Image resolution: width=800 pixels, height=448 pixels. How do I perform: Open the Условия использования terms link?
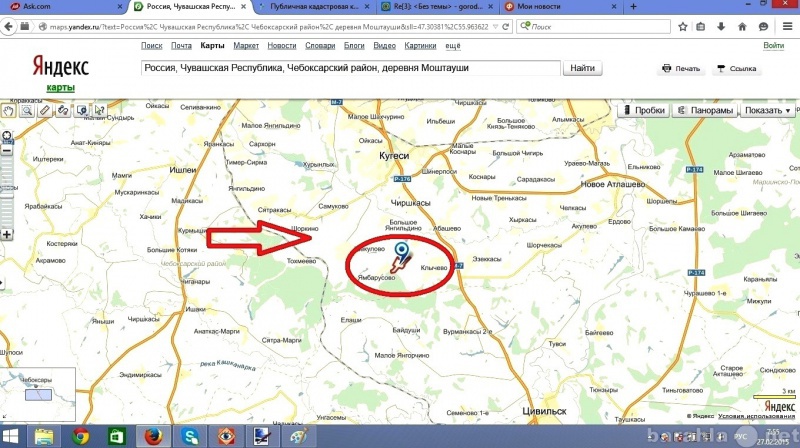[x=756, y=416]
